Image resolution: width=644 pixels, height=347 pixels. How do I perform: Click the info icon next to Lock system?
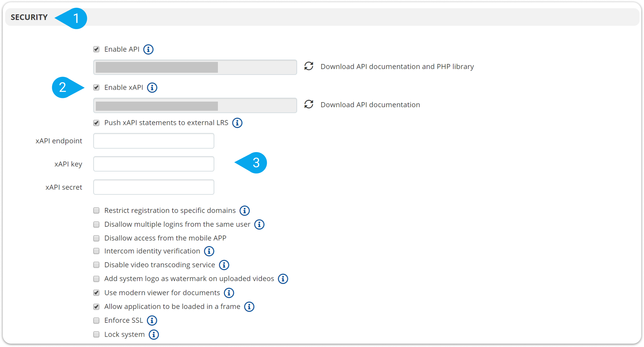point(154,335)
